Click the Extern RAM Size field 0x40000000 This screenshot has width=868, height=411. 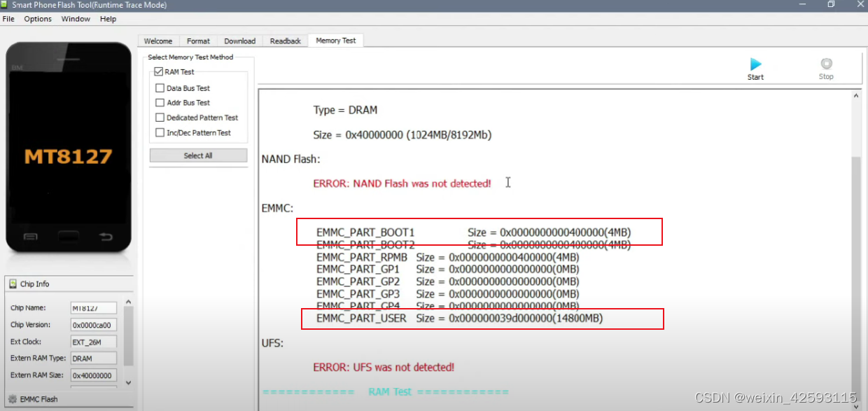click(93, 375)
